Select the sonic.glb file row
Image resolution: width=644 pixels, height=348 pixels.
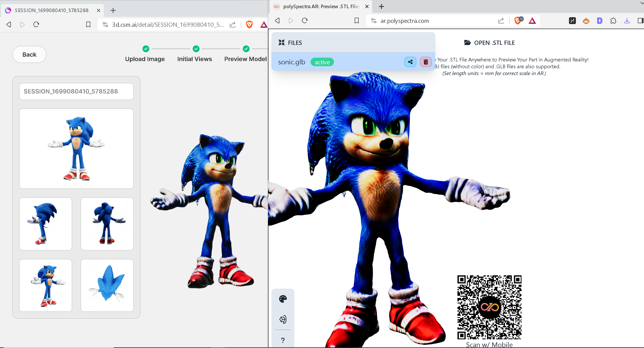coord(353,62)
